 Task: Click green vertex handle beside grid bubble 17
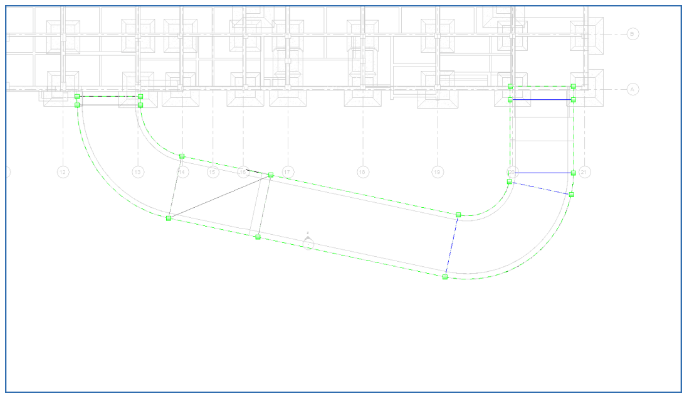point(271,175)
